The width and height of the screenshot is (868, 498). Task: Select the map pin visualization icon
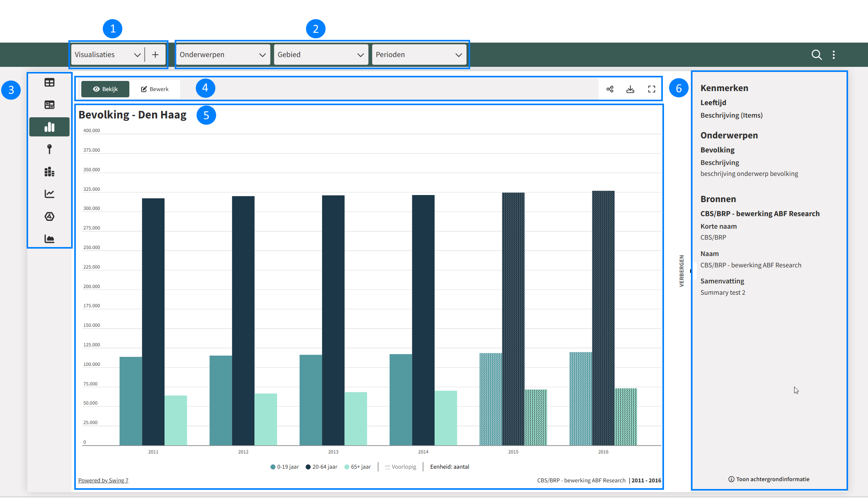click(49, 149)
